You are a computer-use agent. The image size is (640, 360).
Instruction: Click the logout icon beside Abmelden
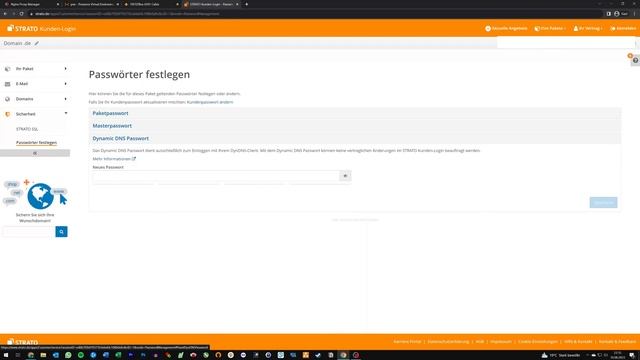tap(612, 29)
